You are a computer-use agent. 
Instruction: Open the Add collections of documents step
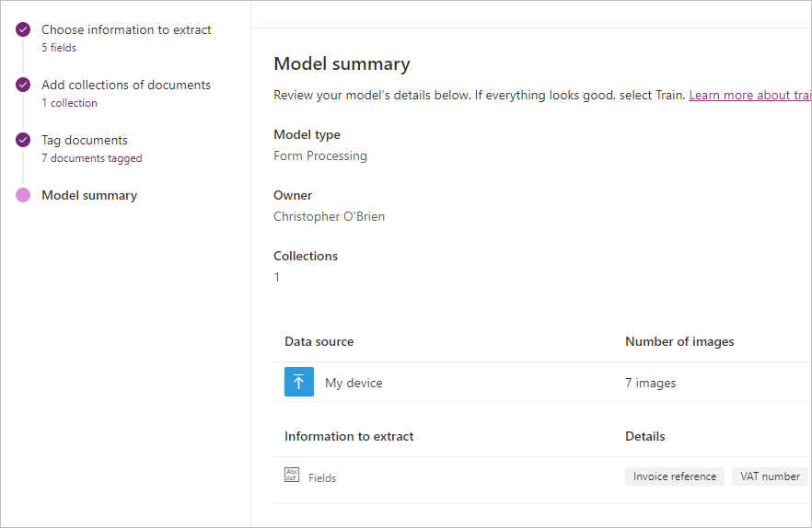click(126, 85)
